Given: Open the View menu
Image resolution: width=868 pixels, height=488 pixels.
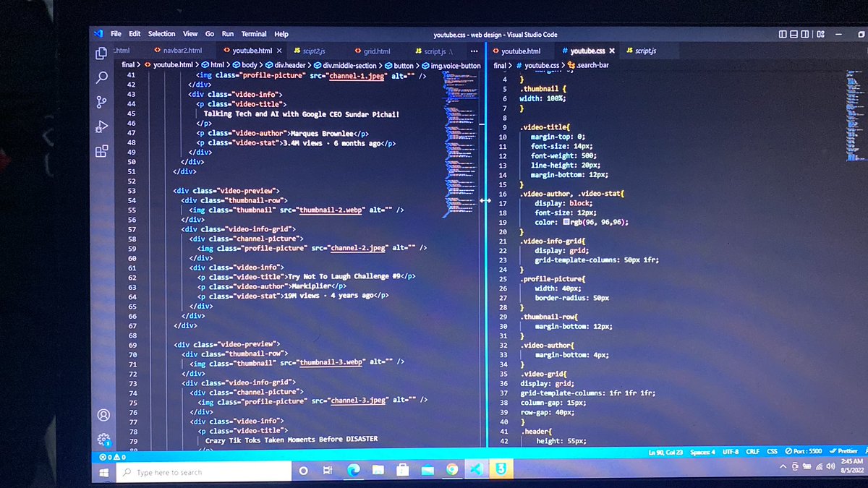Looking at the screenshot, I should point(190,34).
